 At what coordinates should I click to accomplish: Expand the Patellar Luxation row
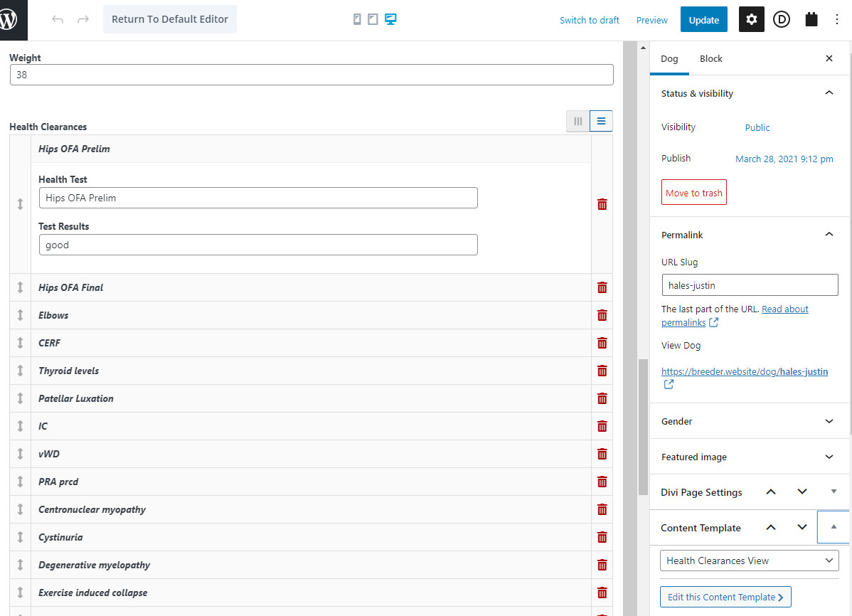(311, 398)
